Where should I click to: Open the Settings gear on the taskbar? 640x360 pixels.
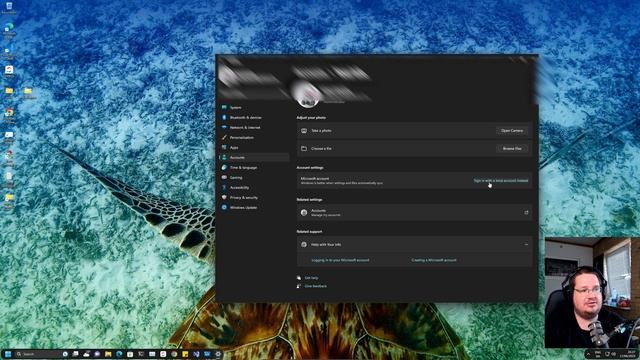218,354
